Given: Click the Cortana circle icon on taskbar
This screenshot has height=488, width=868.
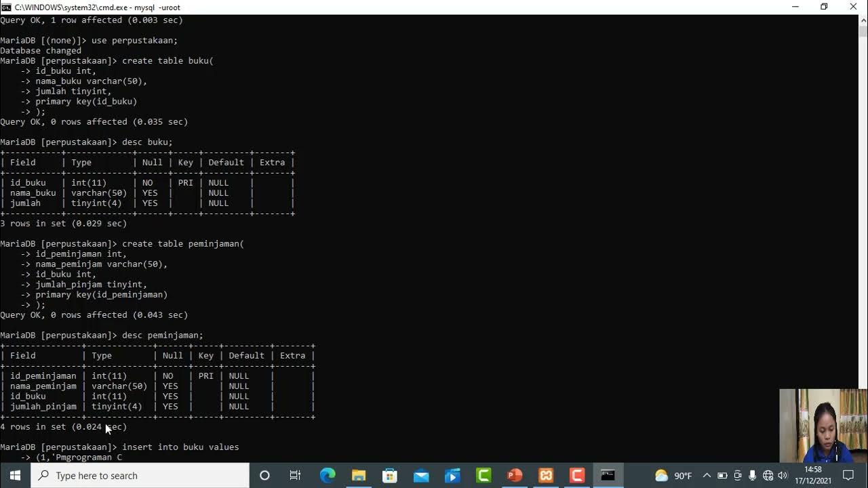Looking at the screenshot, I should [x=264, y=475].
